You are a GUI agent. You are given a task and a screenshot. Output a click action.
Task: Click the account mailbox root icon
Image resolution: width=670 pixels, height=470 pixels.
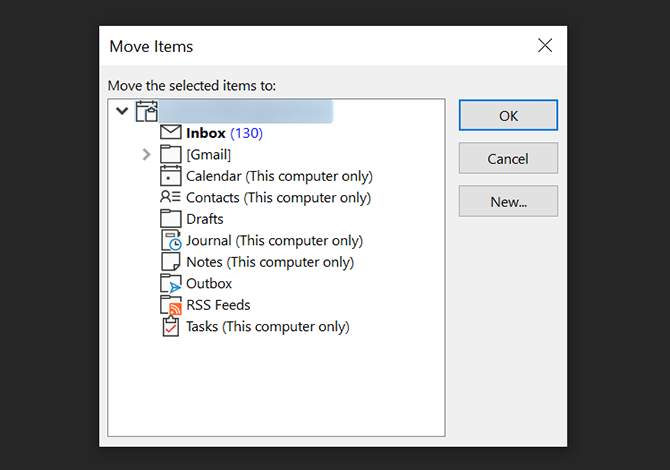pyautogui.click(x=147, y=111)
